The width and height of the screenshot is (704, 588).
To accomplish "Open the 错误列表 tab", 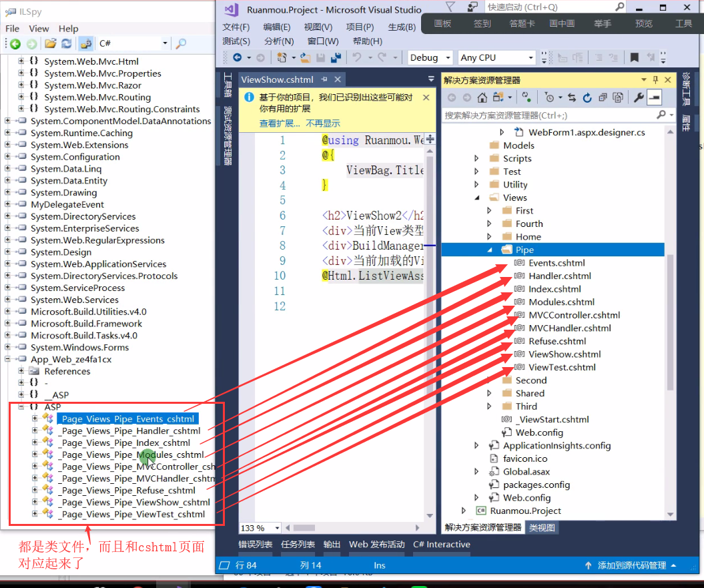I will (x=255, y=545).
